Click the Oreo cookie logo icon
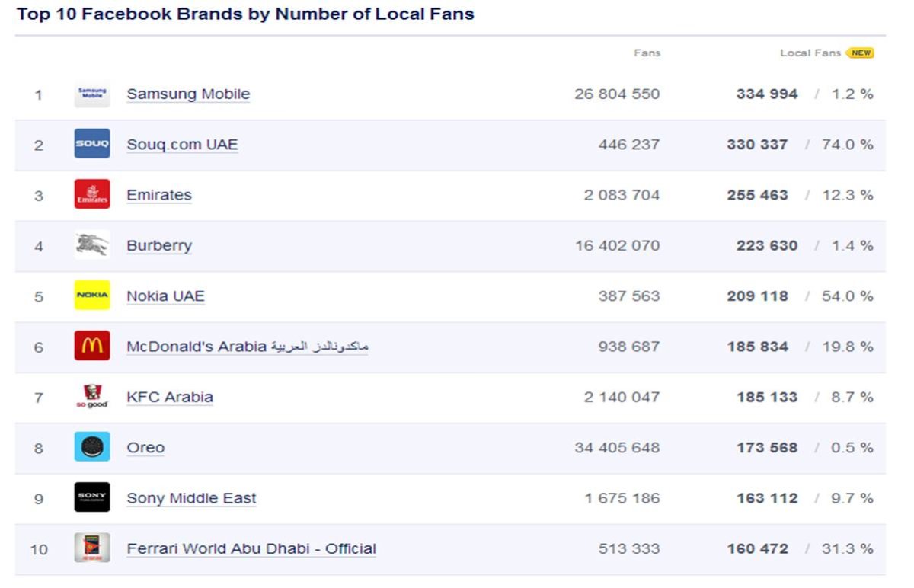Image resolution: width=914 pixels, height=588 pixels. pyautogui.click(x=92, y=446)
